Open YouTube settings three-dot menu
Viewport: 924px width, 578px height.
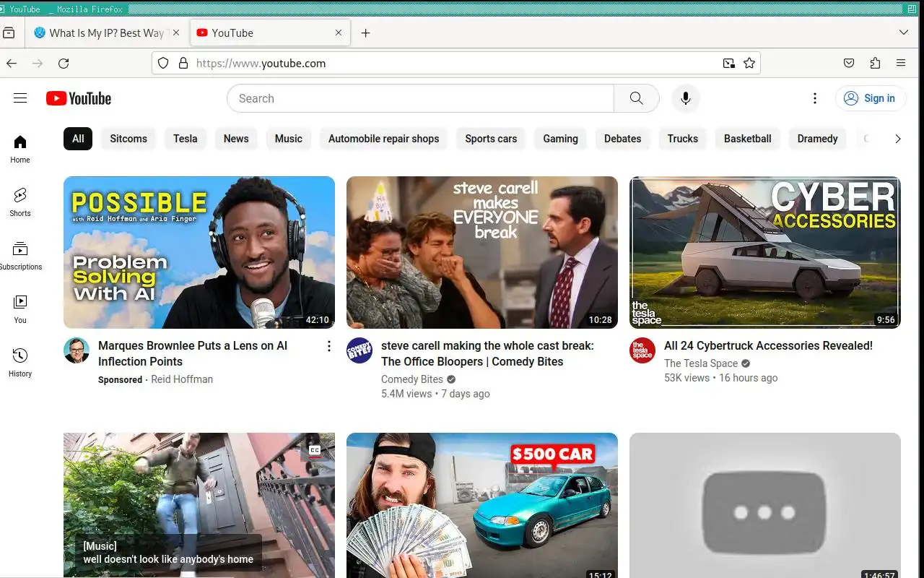click(815, 98)
